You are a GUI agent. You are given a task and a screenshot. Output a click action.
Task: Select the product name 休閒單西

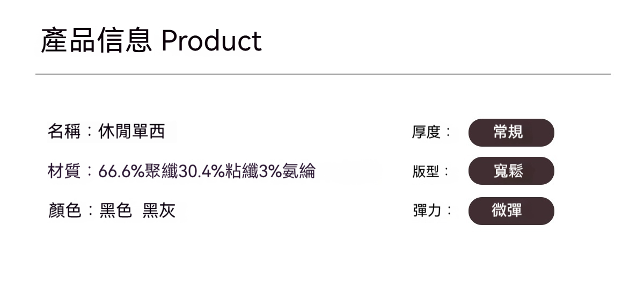pyautogui.click(x=131, y=131)
